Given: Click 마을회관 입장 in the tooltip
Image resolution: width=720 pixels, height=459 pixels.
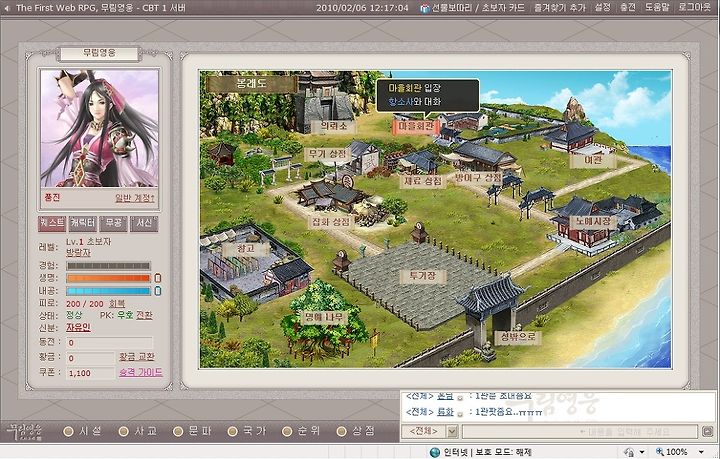Looking at the screenshot, I should tap(415, 88).
